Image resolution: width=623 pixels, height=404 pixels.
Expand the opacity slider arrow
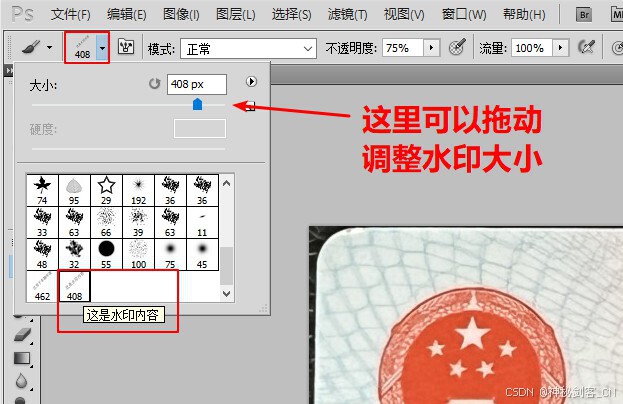click(431, 48)
